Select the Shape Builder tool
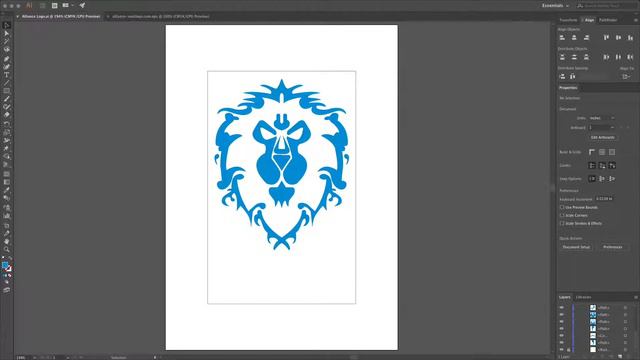Image resolution: width=640 pixels, height=360 pixels. point(7,156)
